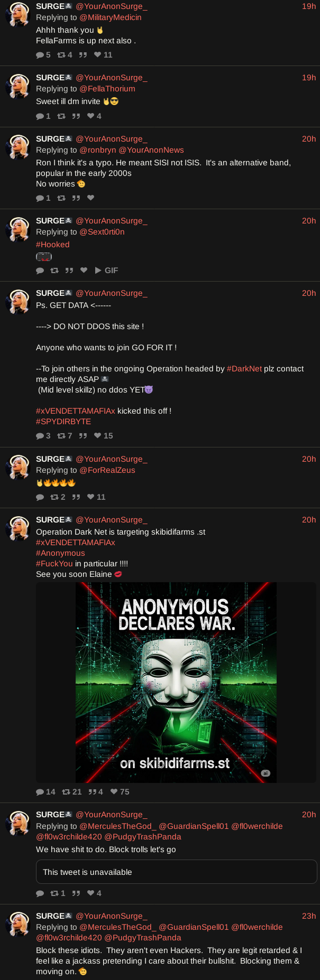This screenshot has width=320, height=980.
Task: Open the 'This tweet is unavailable' quoted box
Action: [x=177, y=872]
